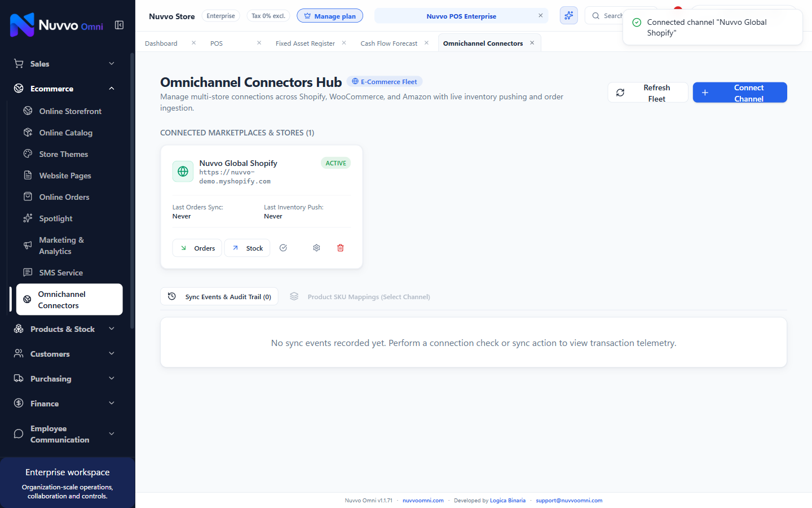
Task: Click "Nuvvo Global Shopify" card title
Action: [238, 163]
